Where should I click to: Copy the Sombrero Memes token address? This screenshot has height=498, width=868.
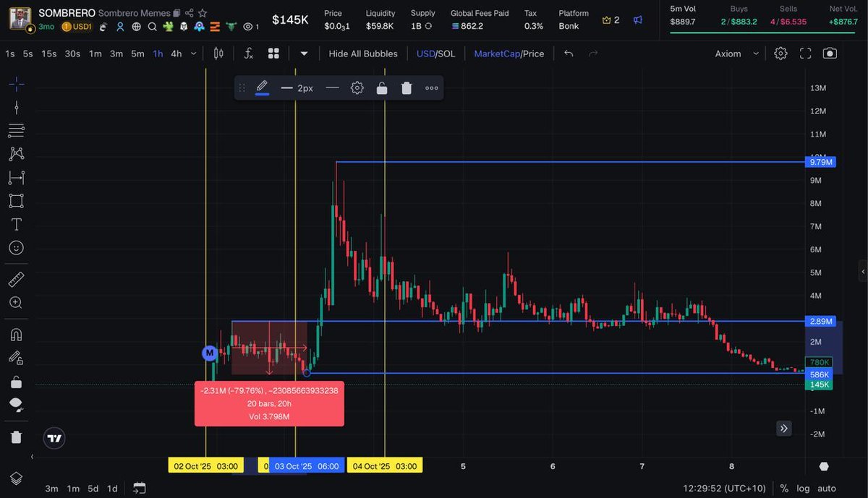click(177, 13)
